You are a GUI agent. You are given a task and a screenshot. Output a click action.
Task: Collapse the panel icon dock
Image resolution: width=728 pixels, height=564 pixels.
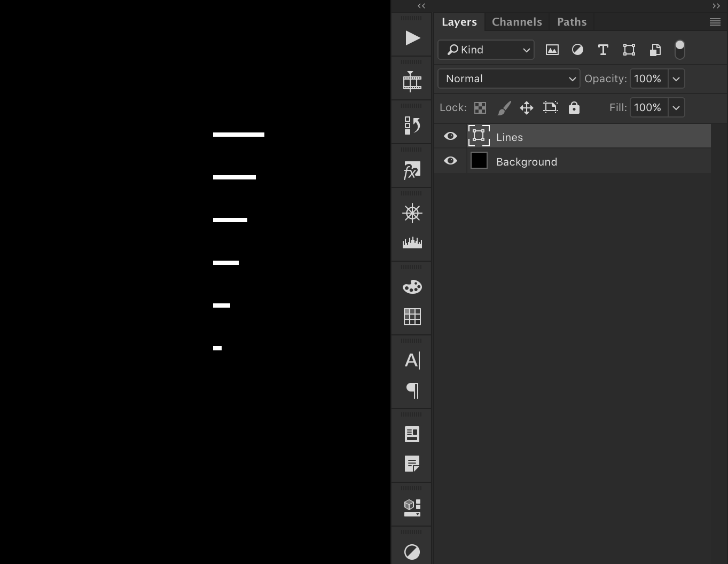(421, 6)
